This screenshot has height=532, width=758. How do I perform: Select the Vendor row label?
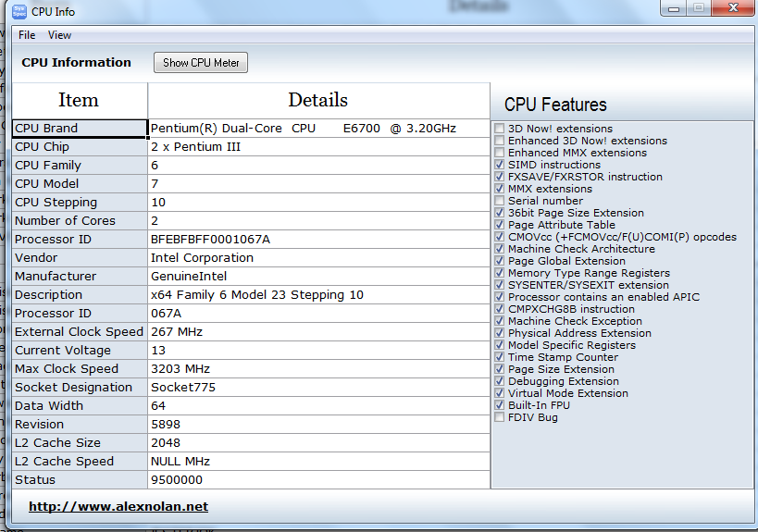(x=80, y=258)
